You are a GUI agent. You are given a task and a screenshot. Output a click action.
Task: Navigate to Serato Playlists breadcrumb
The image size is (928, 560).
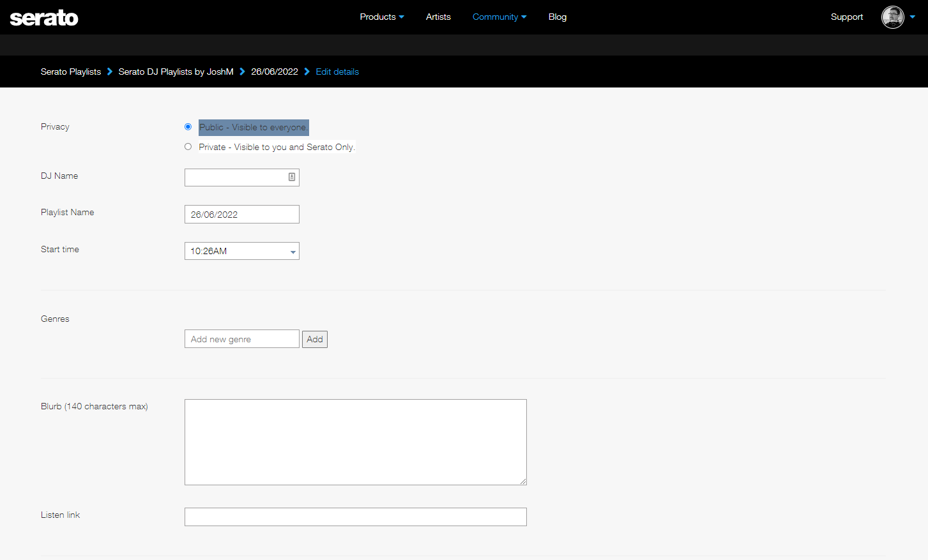(71, 72)
